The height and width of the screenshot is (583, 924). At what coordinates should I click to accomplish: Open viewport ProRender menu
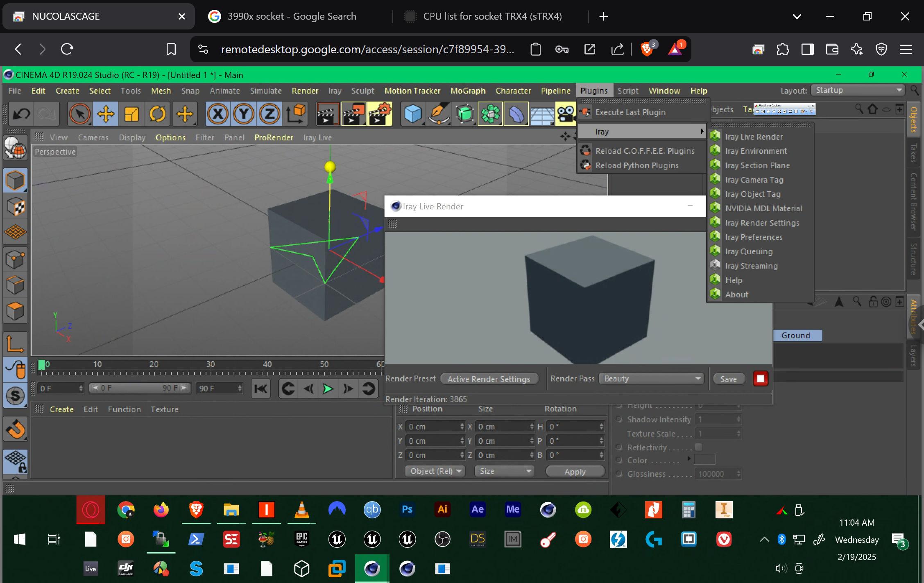pyautogui.click(x=274, y=138)
